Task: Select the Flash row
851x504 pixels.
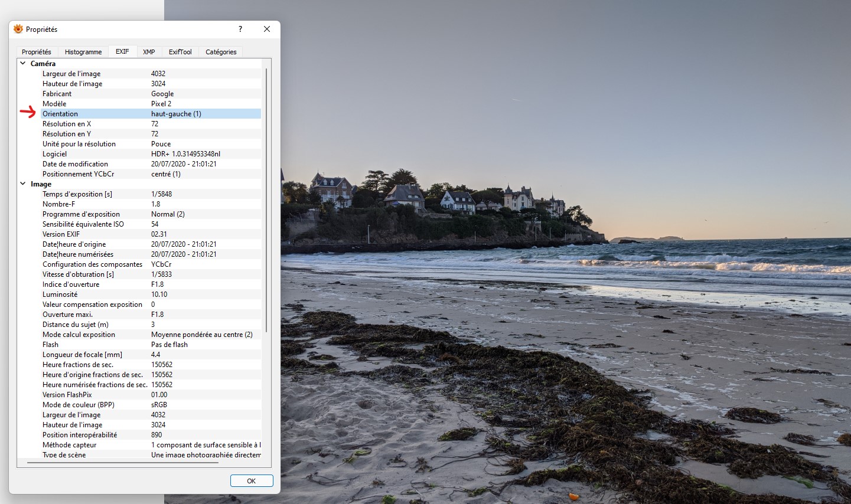Action: coord(151,345)
